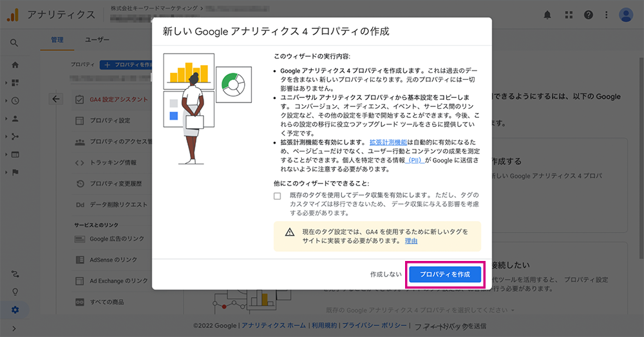Viewport: 644px width, 337px height.
Task: Click the すべての商品 icon
Action: pyautogui.click(x=80, y=302)
